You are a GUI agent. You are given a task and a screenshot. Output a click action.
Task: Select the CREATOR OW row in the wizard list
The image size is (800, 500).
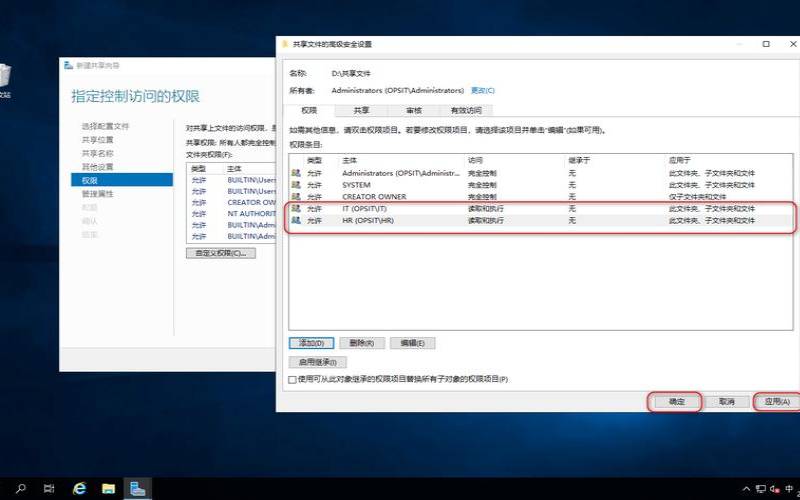pos(232,203)
